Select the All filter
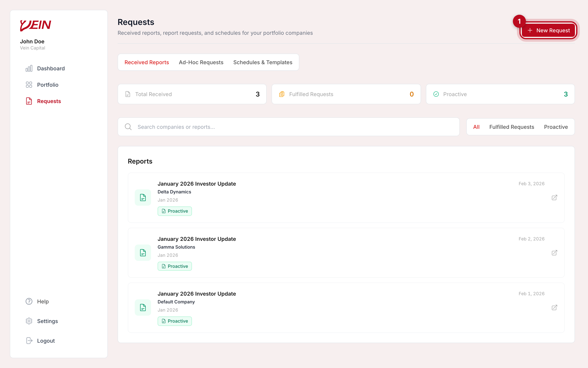588x368 pixels. coord(476,127)
